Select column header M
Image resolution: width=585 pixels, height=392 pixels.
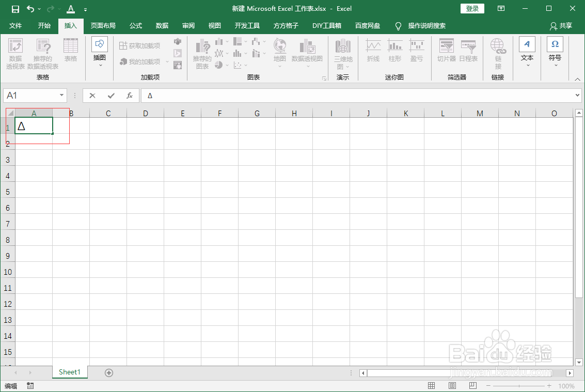coord(480,113)
